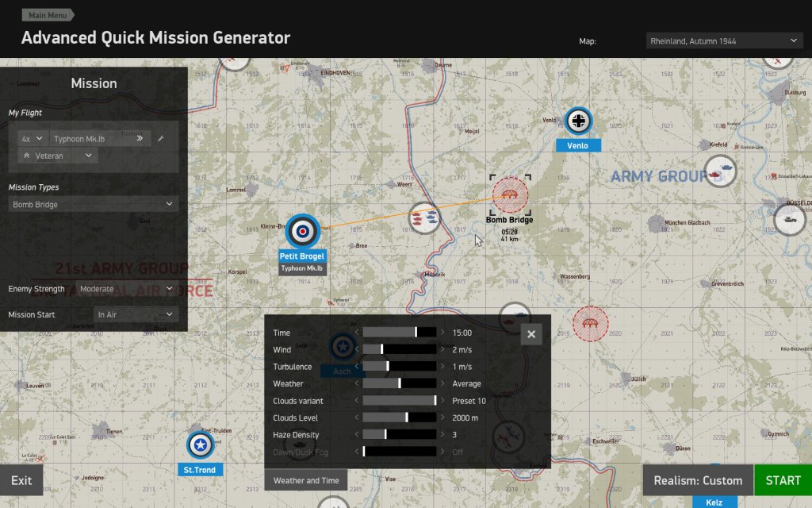Click the Venlo German airfield cross icon
This screenshot has height=508, width=812.
[x=579, y=121]
